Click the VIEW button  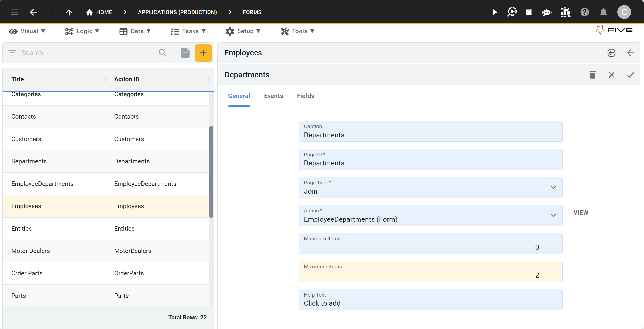click(x=581, y=213)
